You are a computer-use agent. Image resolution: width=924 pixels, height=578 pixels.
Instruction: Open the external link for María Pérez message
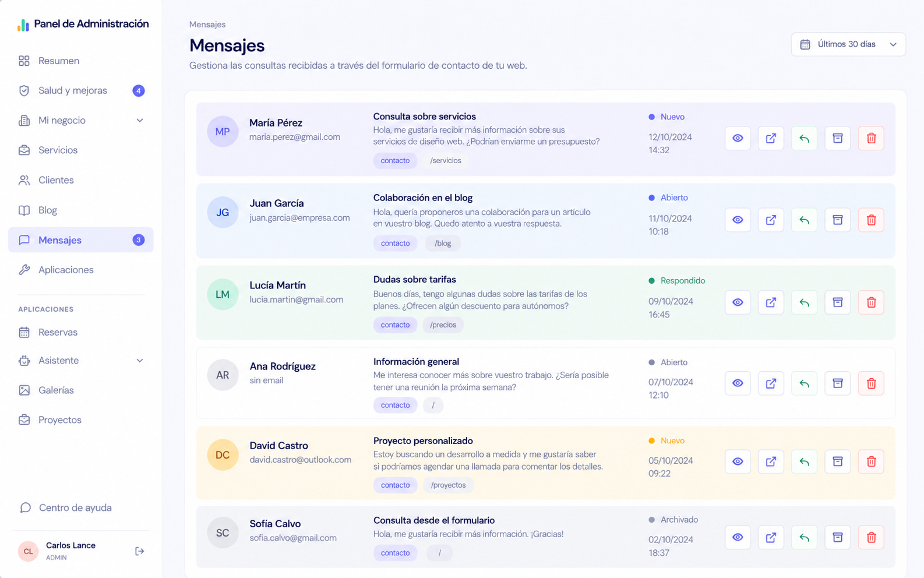tap(771, 138)
